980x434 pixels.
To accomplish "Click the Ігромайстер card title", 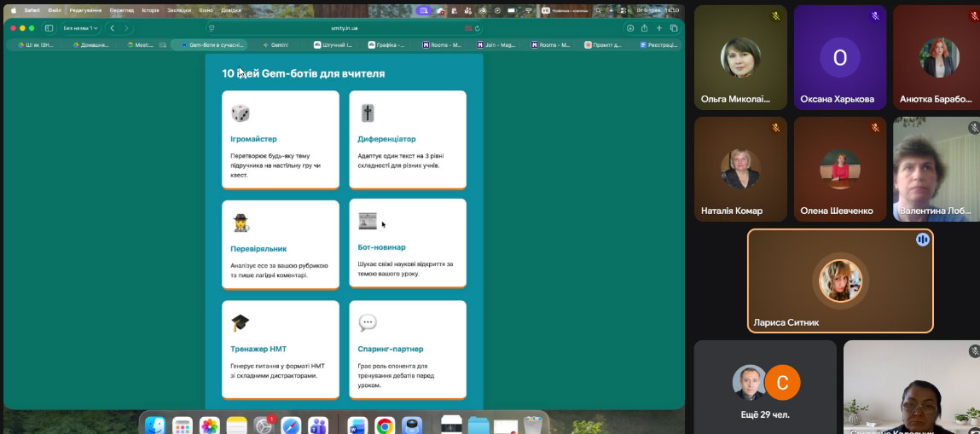I will (x=253, y=139).
